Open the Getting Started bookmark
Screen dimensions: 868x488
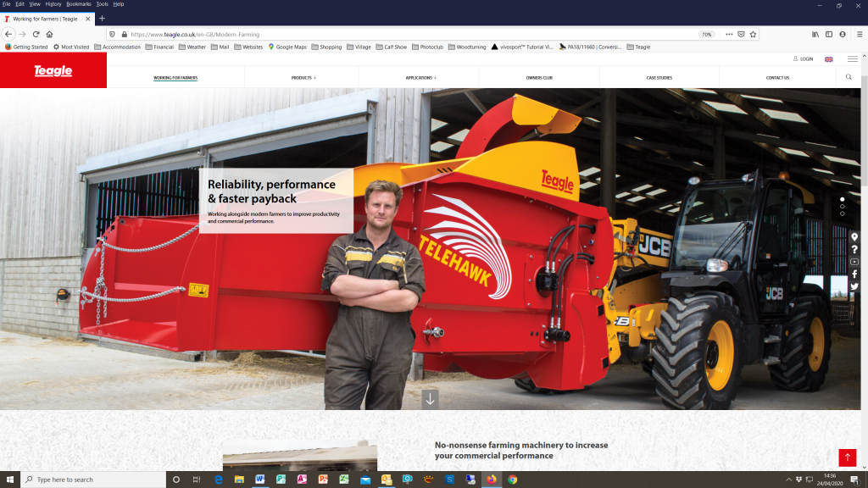click(x=26, y=47)
